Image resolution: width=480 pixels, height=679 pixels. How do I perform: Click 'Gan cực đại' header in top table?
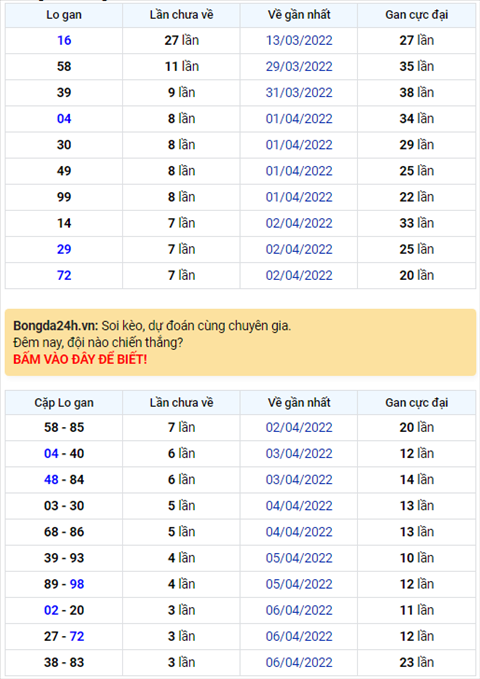pos(417,15)
